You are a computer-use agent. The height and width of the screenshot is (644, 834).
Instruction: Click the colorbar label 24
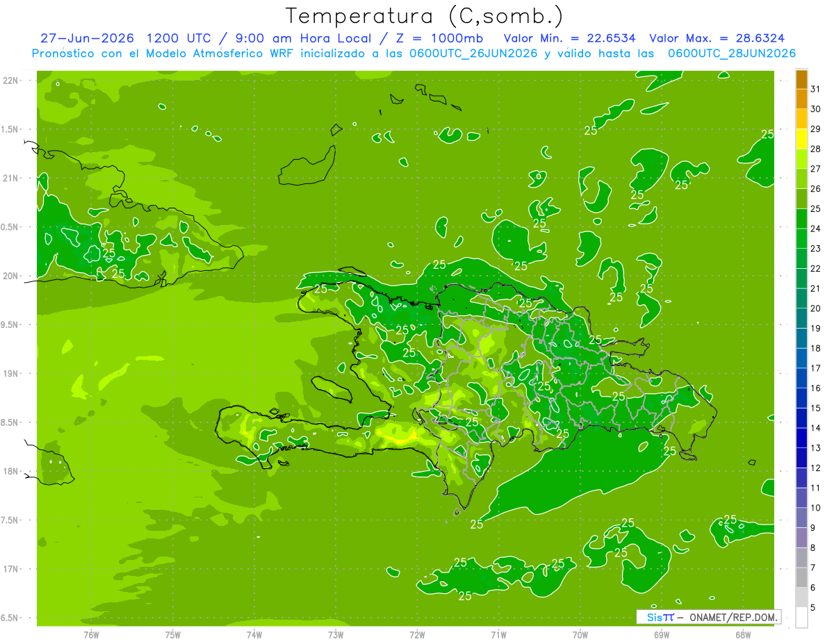[815, 229]
